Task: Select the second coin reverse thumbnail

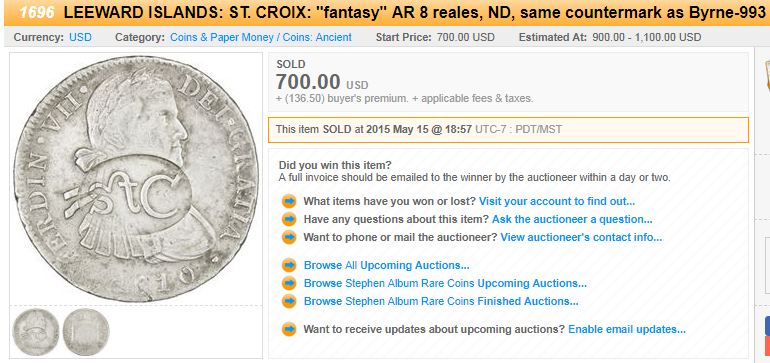Action: (86, 332)
